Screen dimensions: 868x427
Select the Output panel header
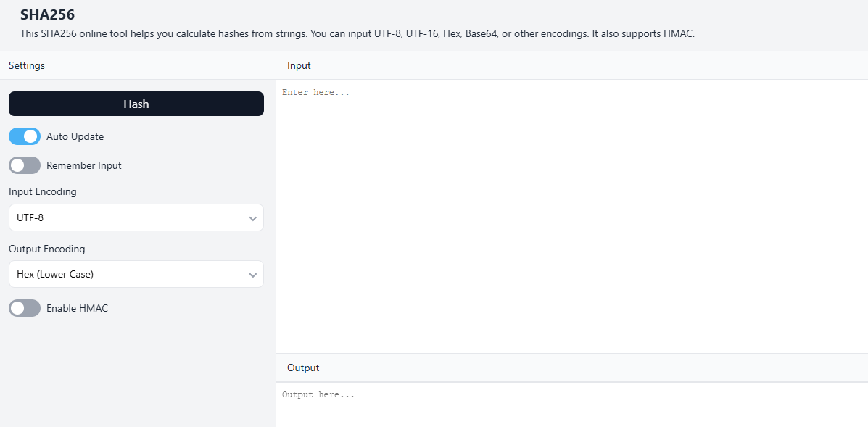[x=303, y=368]
